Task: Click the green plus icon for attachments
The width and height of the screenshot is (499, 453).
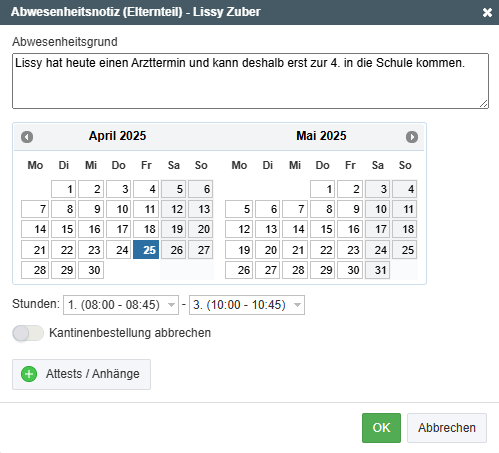Action: point(29,374)
